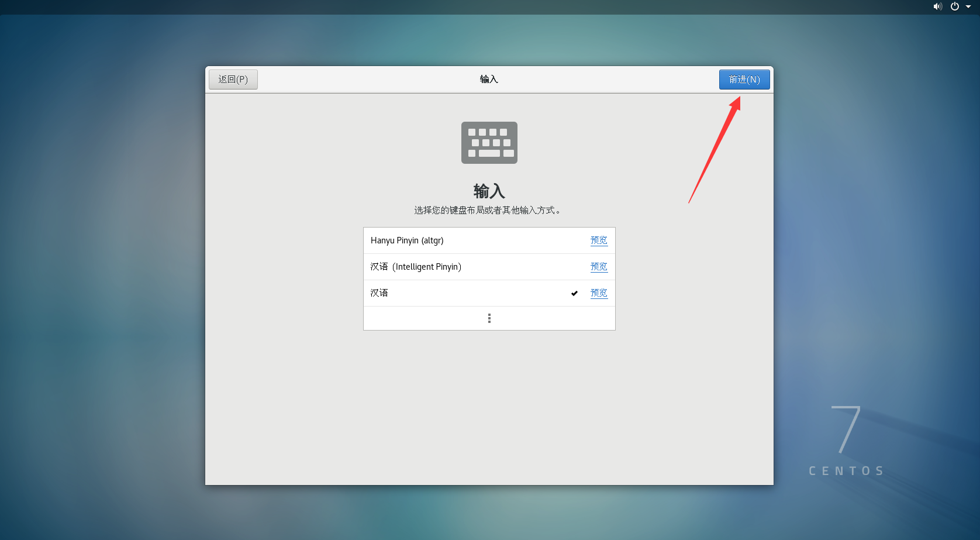Click the bold 输入 heading below keyboard icon
This screenshot has width=980, height=540.
489,191
